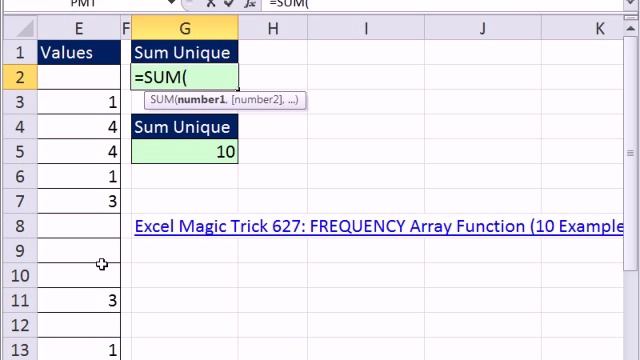Click SUM function name in the tooltip
The height and width of the screenshot is (360, 640).
162,100
